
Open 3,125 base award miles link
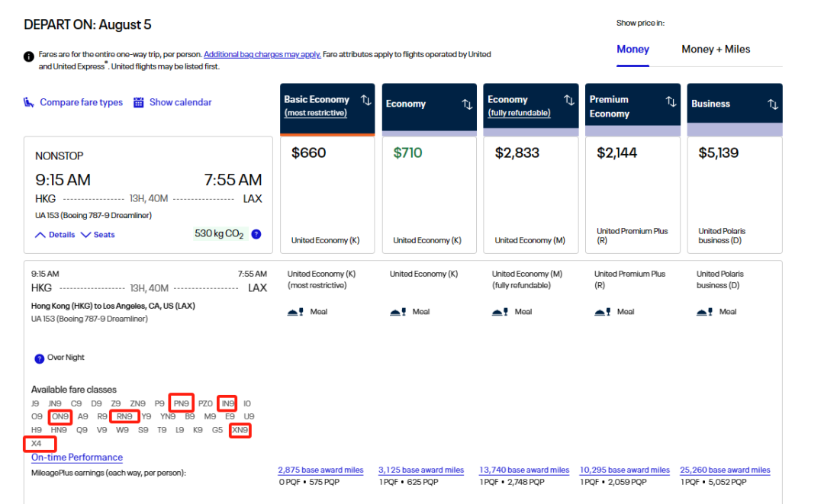421,470
